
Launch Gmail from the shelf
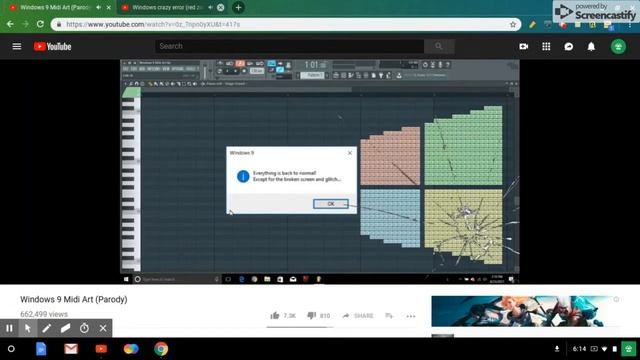(x=71, y=349)
